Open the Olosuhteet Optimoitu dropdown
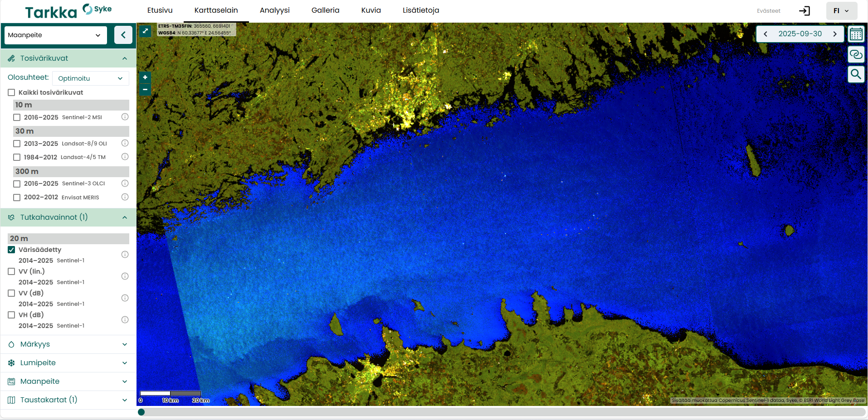Image resolution: width=868 pixels, height=420 pixels. click(91, 78)
